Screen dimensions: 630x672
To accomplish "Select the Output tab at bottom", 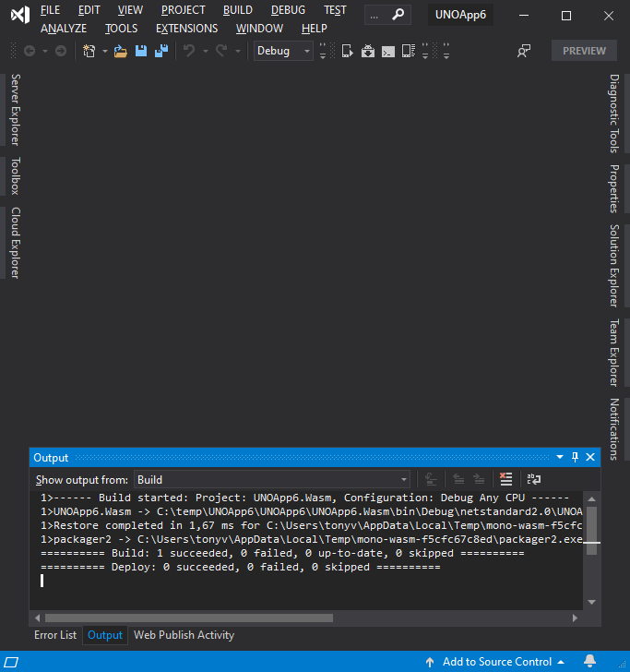I will pos(105,635).
